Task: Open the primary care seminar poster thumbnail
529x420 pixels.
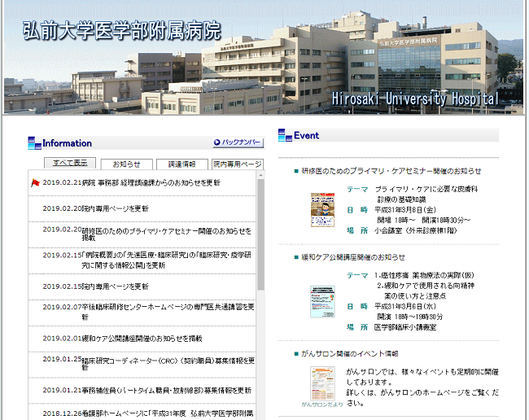Action: 322,210
